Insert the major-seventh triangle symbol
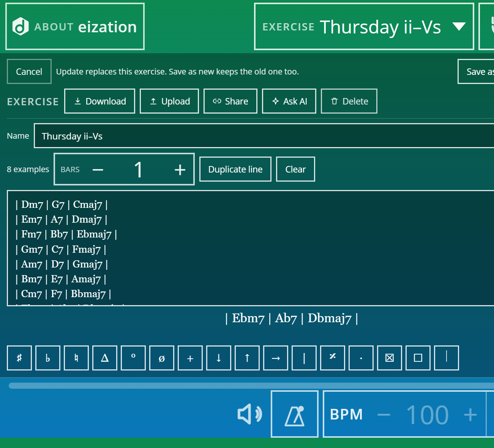494x448 pixels. [x=105, y=358]
